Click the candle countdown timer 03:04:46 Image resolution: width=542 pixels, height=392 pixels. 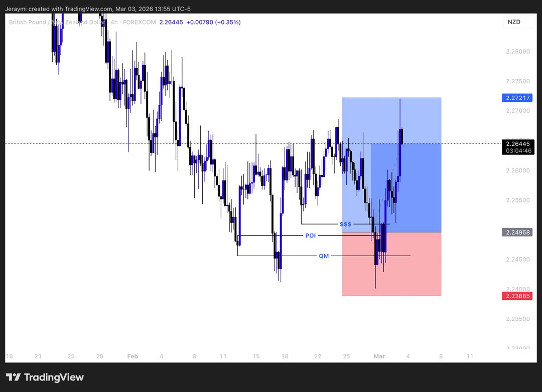click(x=517, y=150)
